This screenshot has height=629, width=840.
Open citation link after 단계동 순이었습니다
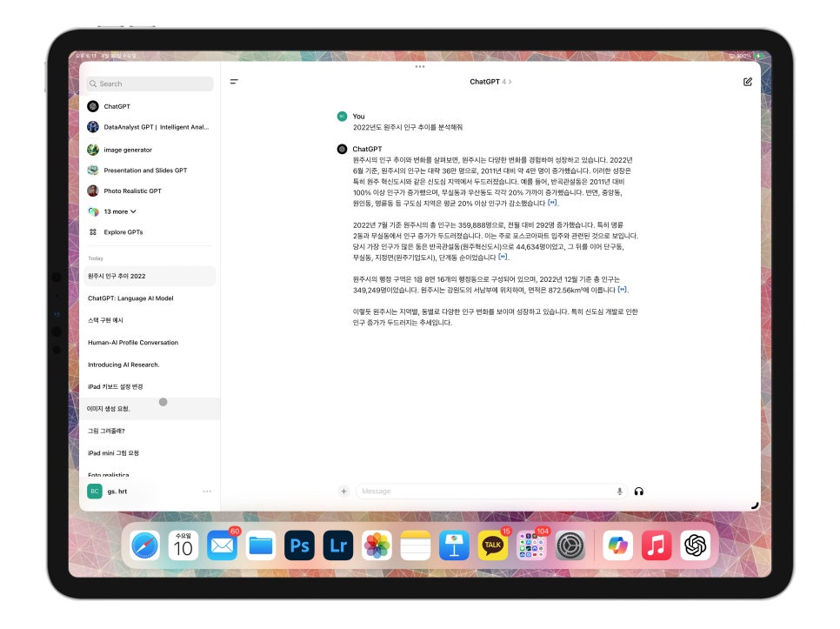[x=503, y=257]
